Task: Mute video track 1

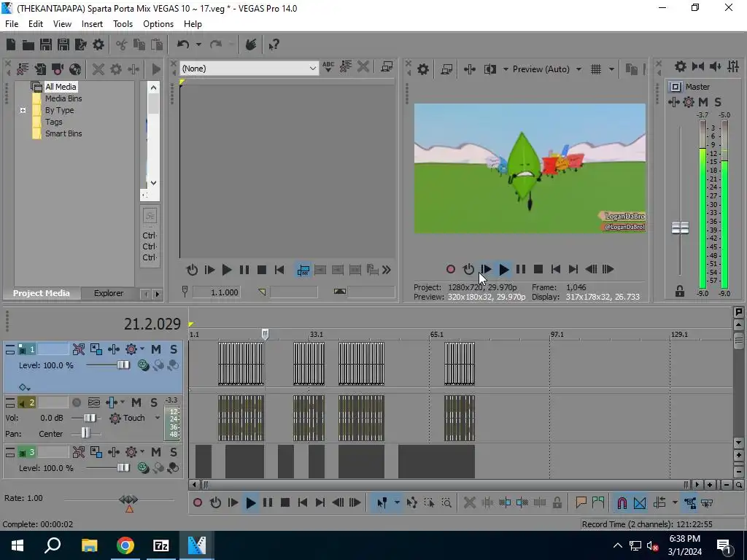Action: [x=156, y=349]
